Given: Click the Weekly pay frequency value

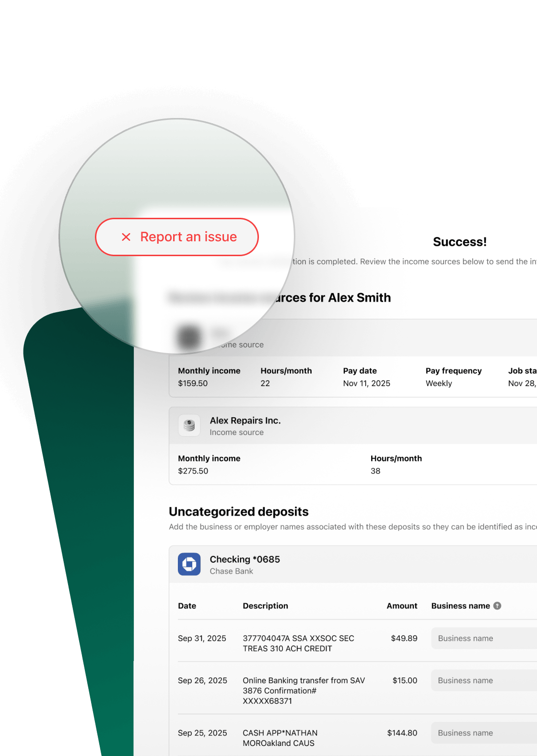Looking at the screenshot, I should 439,383.
